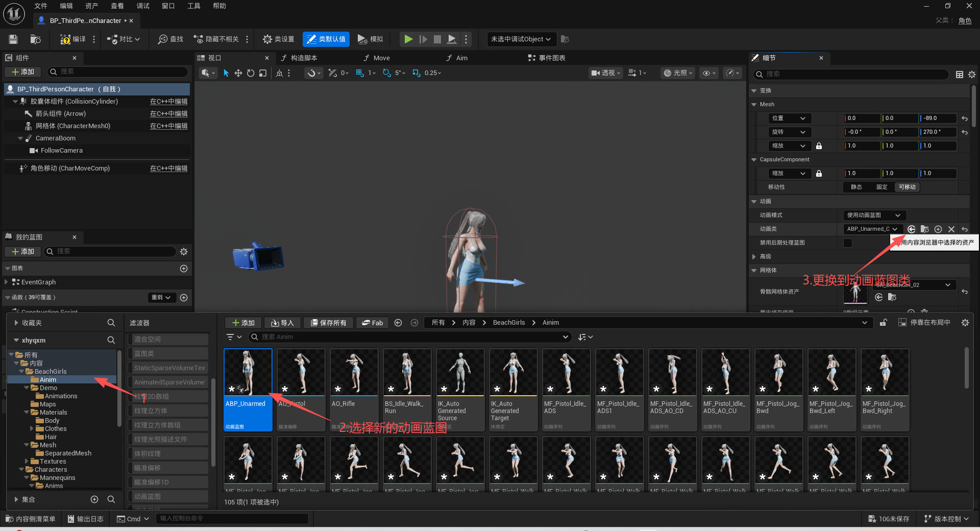
Task: Toggle grid location snapping icon
Action: click(360, 73)
